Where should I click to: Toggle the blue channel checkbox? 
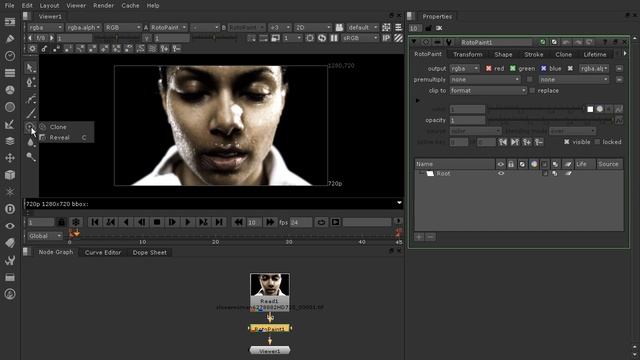tap(543, 69)
